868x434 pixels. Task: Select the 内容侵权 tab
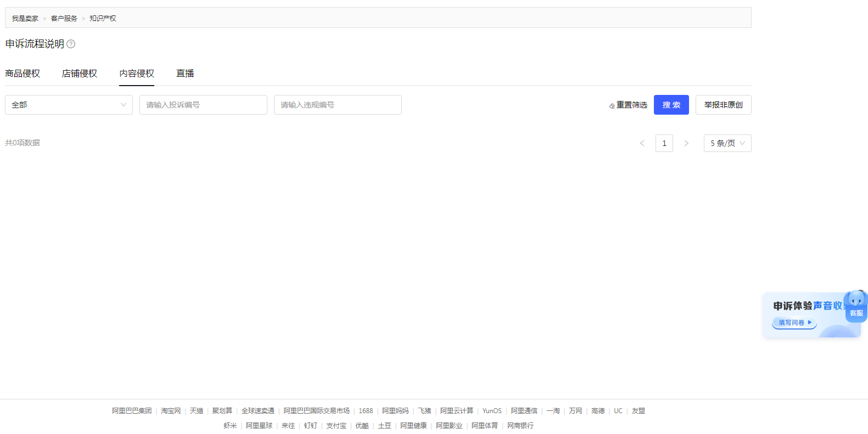pyautogui.click(x=137, y=74)
